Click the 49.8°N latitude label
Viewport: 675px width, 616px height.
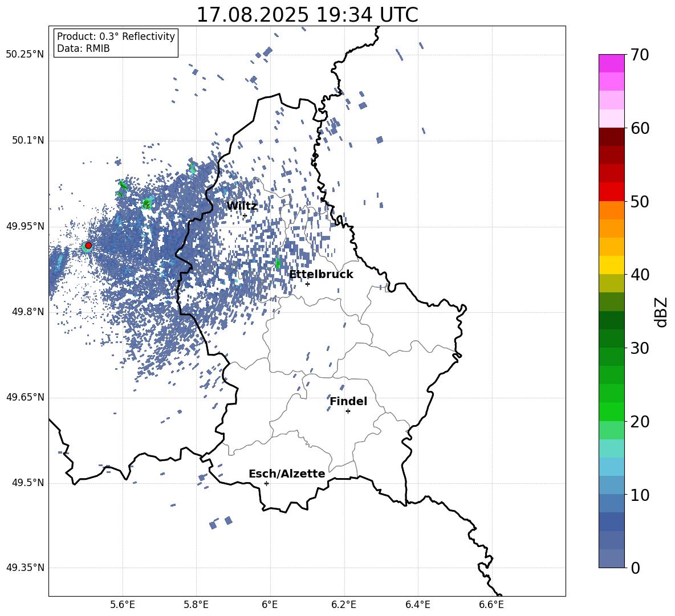pos(27,312)
